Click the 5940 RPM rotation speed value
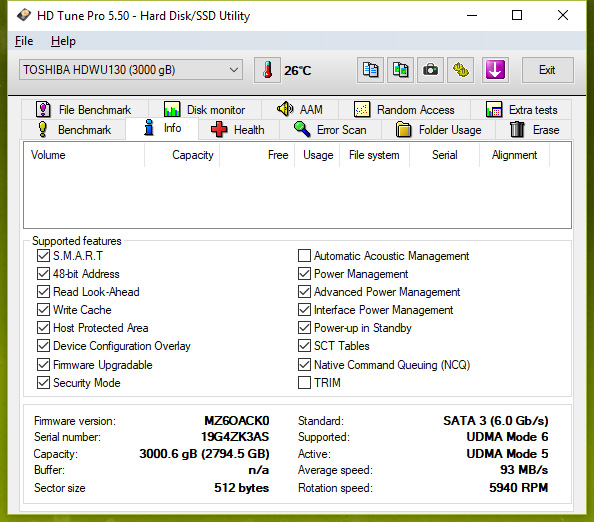This screenshot has width=594, height=522. click(519, 488)
